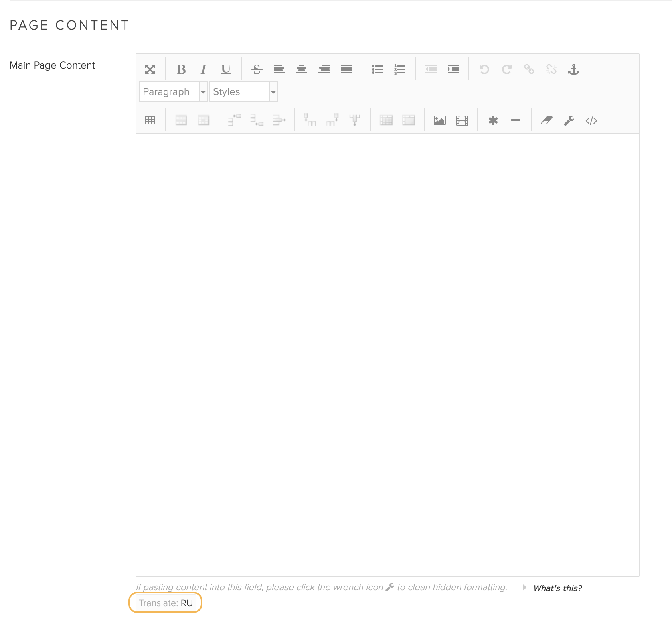This screenshot has height=623, width=672.
Task: Redo last edit
Action: click(507, 69)
